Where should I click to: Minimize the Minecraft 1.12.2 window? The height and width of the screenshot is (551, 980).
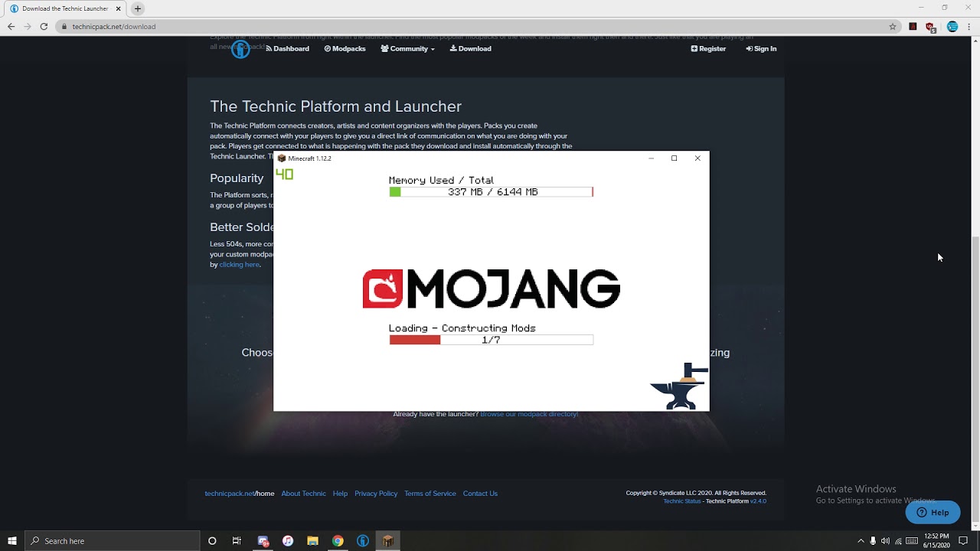tap(651, 158)
